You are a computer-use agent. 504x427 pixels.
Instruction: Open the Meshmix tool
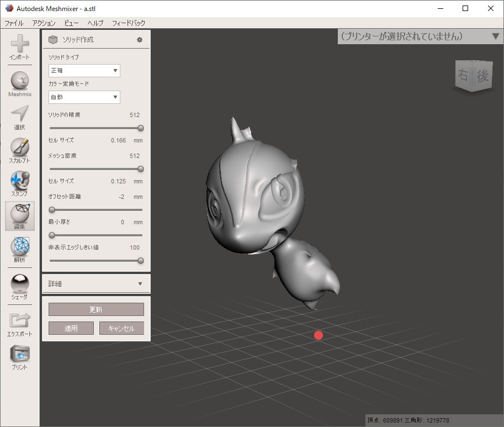point(20,85)
